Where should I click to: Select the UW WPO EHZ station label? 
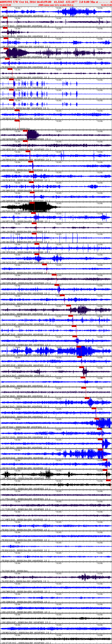coord(26,221)
